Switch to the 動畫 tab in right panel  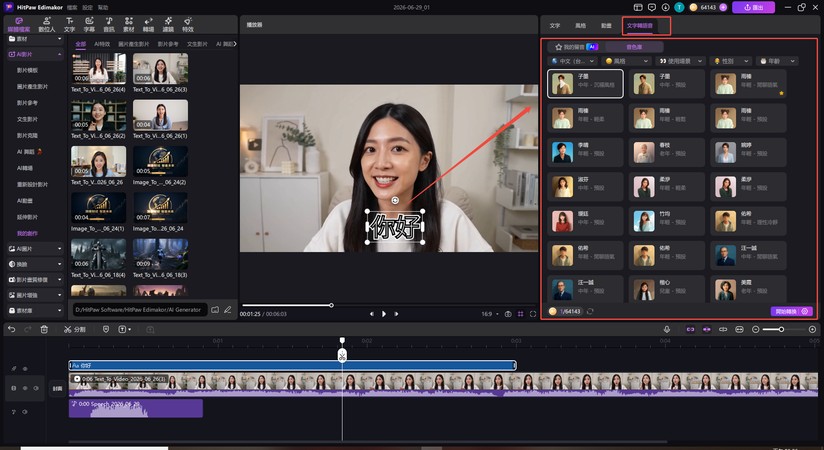(606, 25)
